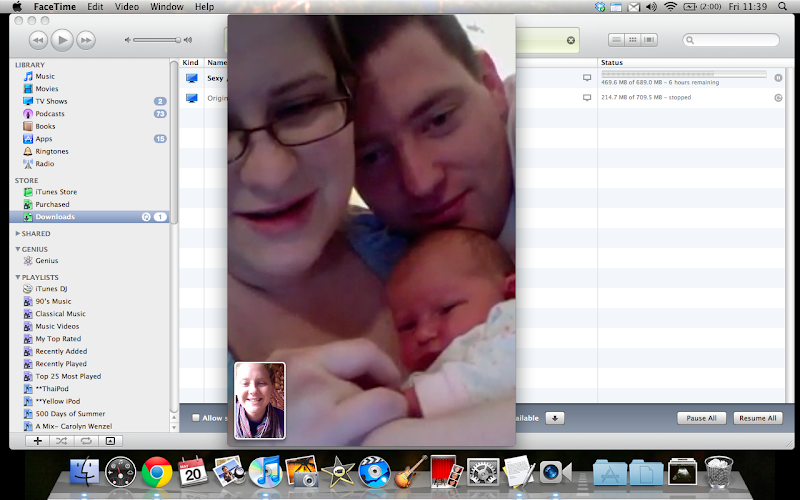Open the Window menu in menu bar

(165, 7)
